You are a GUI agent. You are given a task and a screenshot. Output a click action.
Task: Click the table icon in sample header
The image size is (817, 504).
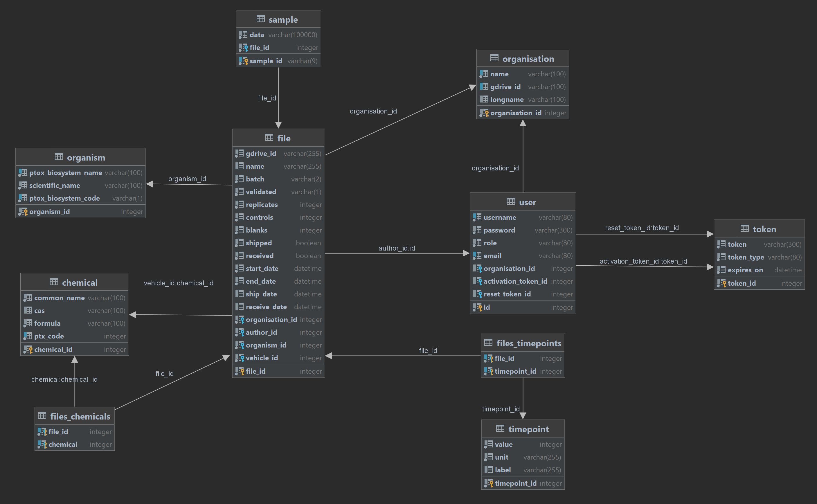click(260, 19)
